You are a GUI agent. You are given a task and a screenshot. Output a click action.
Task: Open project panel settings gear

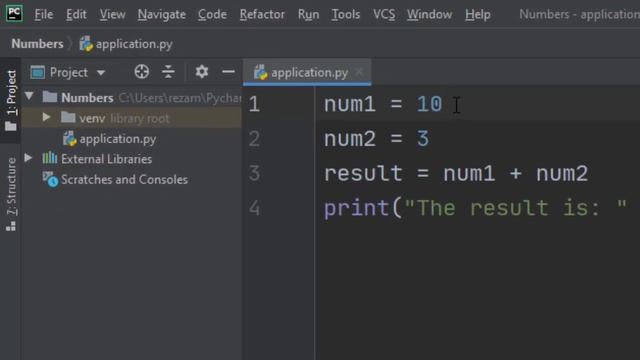pyautogui.click(x=202, y=72)
